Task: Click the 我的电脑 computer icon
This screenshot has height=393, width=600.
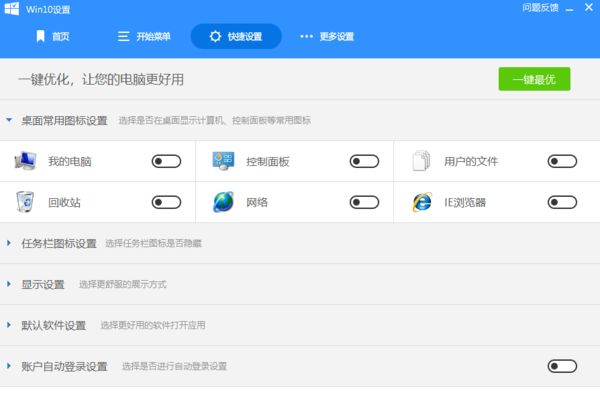Action: coord(25,161)
